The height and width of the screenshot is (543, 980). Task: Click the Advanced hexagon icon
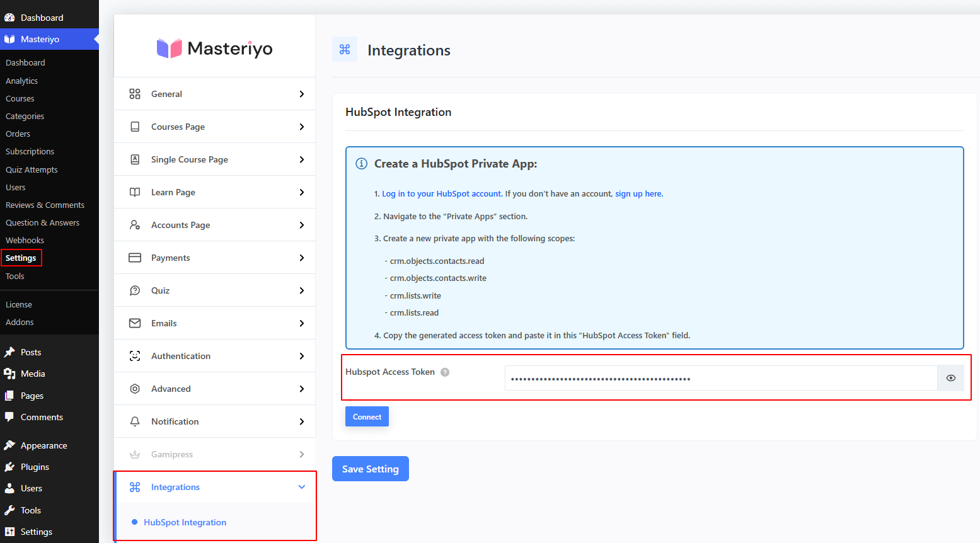point(135,389)
